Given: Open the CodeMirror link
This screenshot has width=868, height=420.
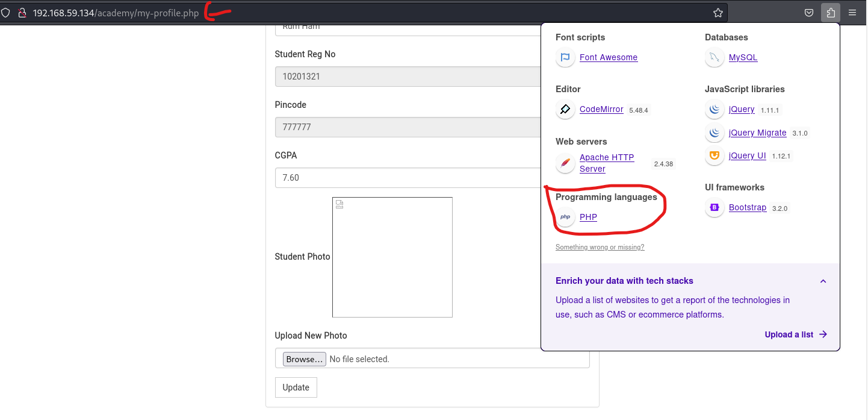Looking at the screenshot, I should click(x=601, y=109).
